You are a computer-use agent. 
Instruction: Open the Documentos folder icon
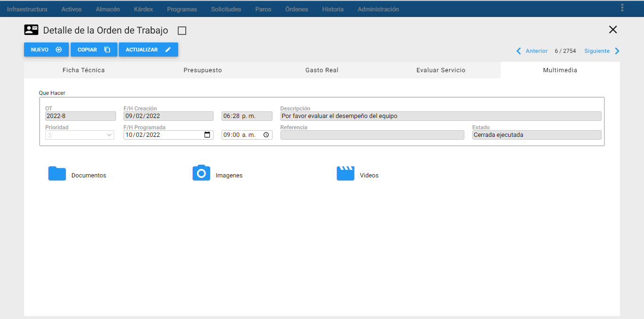click(x=57, y=173)
